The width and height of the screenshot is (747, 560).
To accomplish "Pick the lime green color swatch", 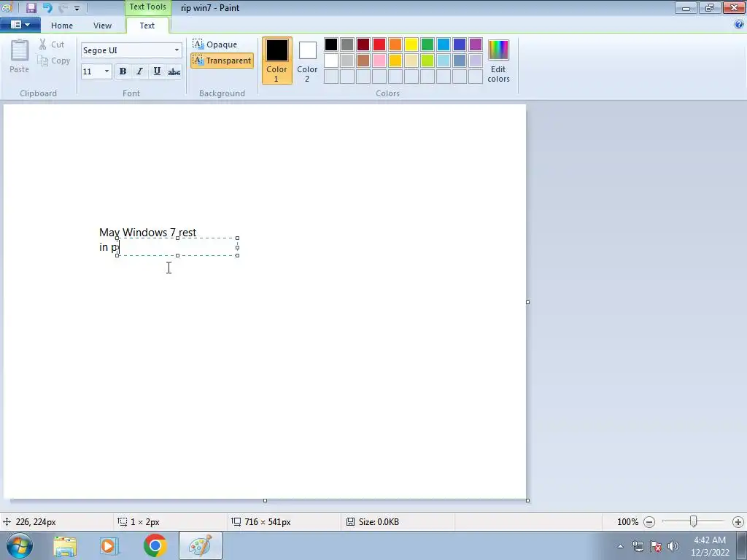I will (x=427, y=61).
